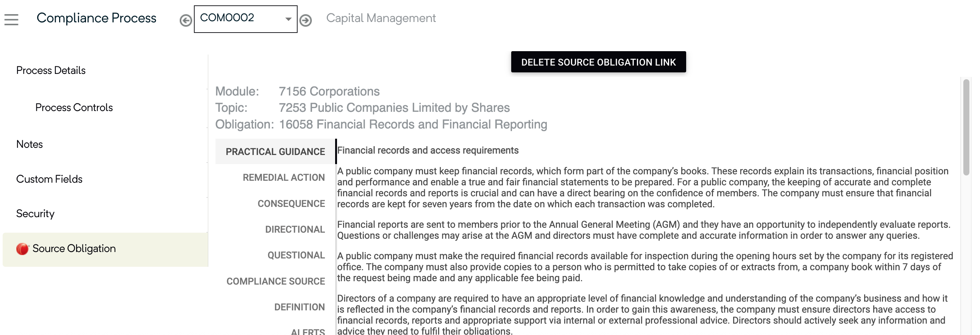
Task: Switch to Directional tab
Action: tap(295, 230)
